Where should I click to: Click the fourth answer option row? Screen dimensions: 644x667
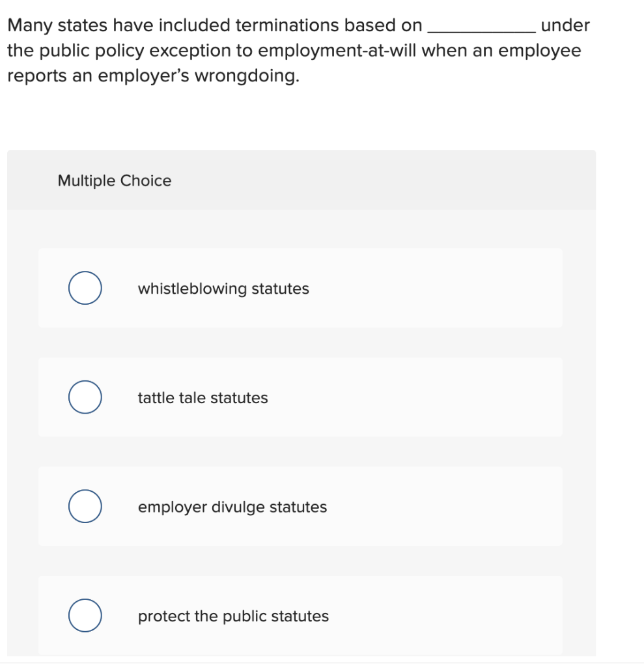300,616
